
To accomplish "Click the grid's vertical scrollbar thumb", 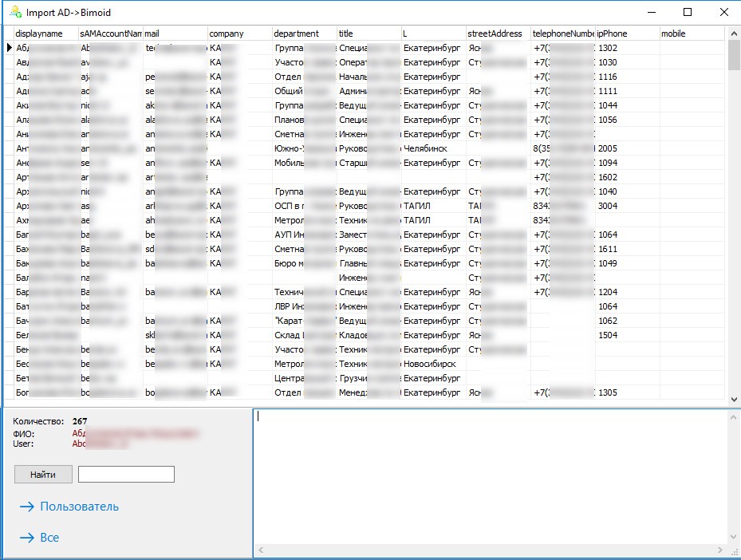I will point(734,56).
